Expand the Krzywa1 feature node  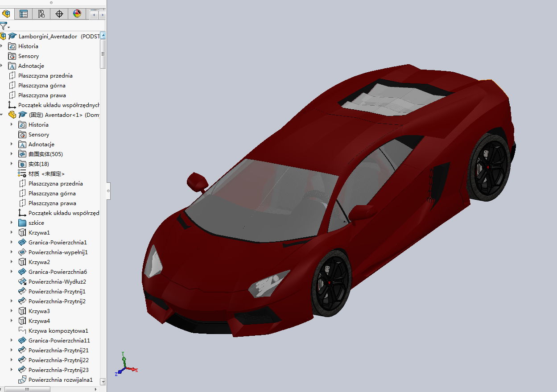tap(11, 232)
